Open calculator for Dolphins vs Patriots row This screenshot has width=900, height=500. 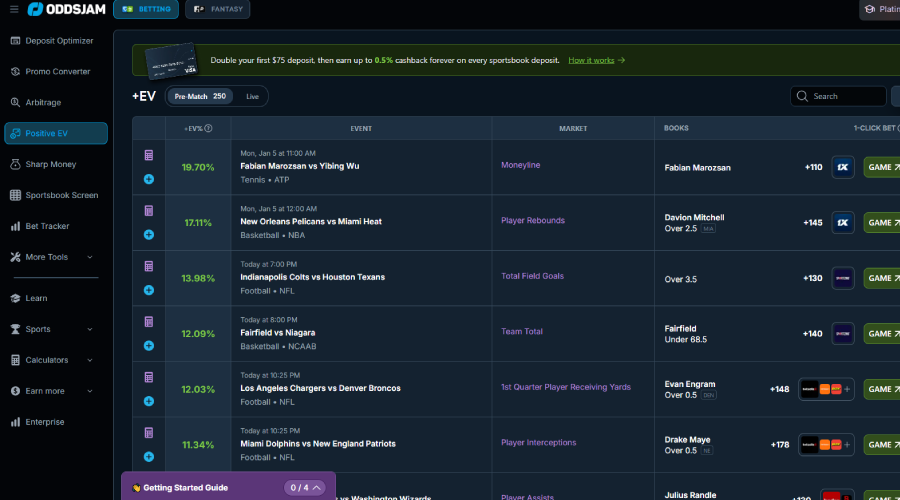[x=149, y=433]
